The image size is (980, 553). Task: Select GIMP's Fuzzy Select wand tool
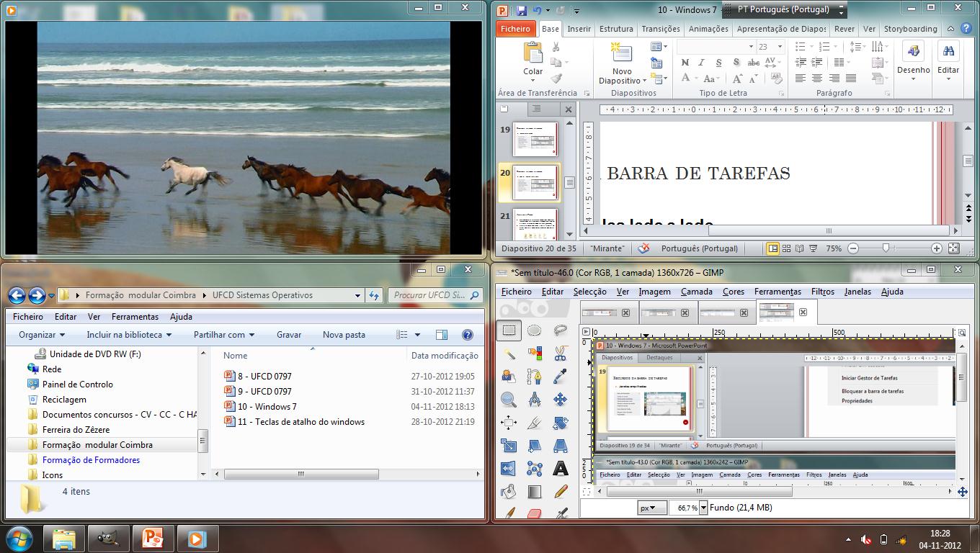509,354
